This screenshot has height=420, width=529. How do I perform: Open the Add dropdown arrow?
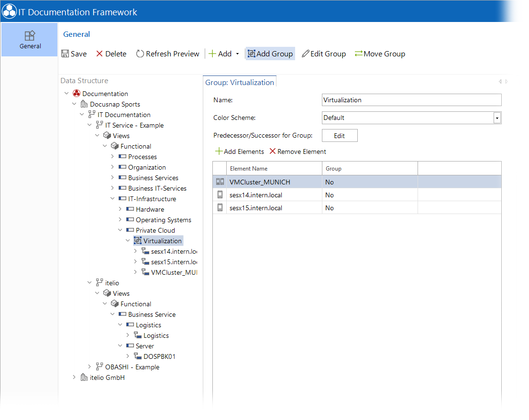pyautogui.click(x=238, y=54)
